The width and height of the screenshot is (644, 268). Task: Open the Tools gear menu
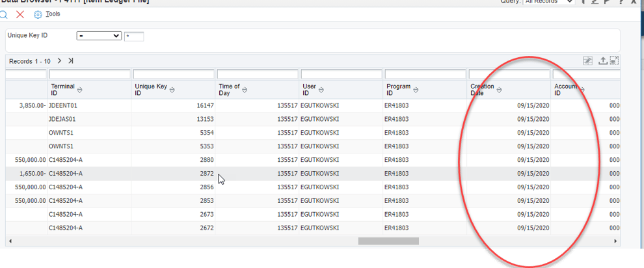coord(38,14)
